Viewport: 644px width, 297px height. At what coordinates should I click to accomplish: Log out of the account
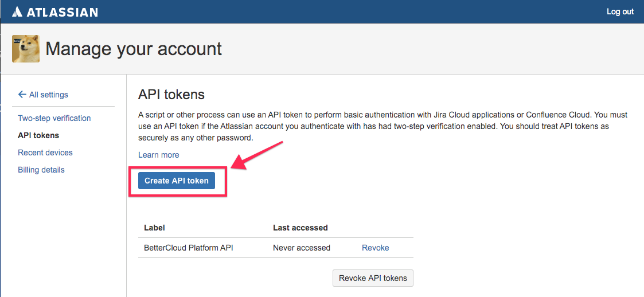620,11
